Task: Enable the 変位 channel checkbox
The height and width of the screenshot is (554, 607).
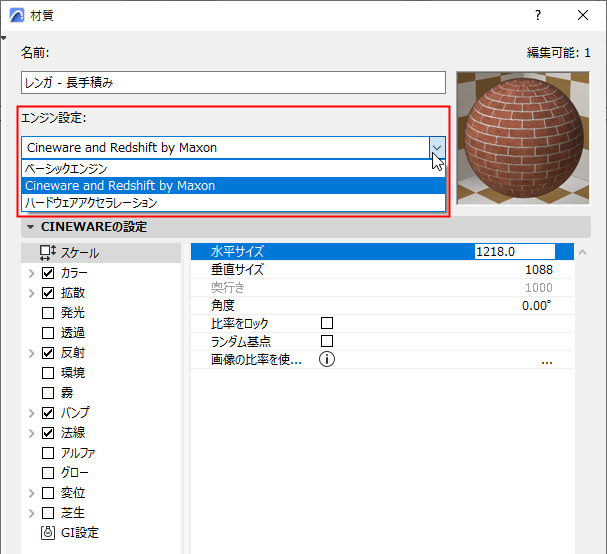Action: (48, 493)
